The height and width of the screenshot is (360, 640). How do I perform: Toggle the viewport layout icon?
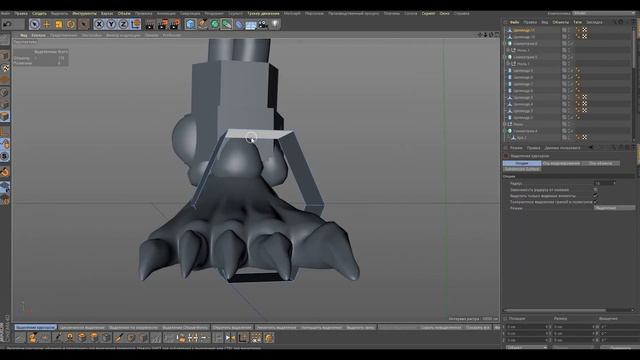coord(497,35)
